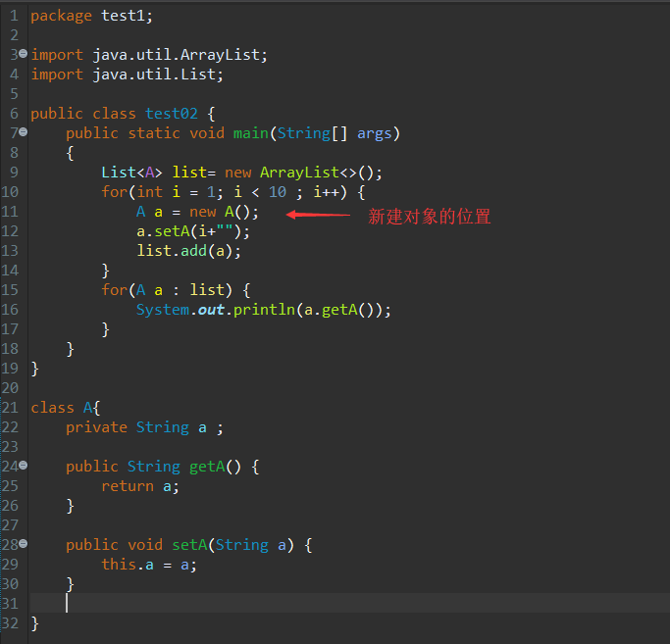Click 'List<A>' type on line 9
670x644 pixels.
[x=131, y=173]
